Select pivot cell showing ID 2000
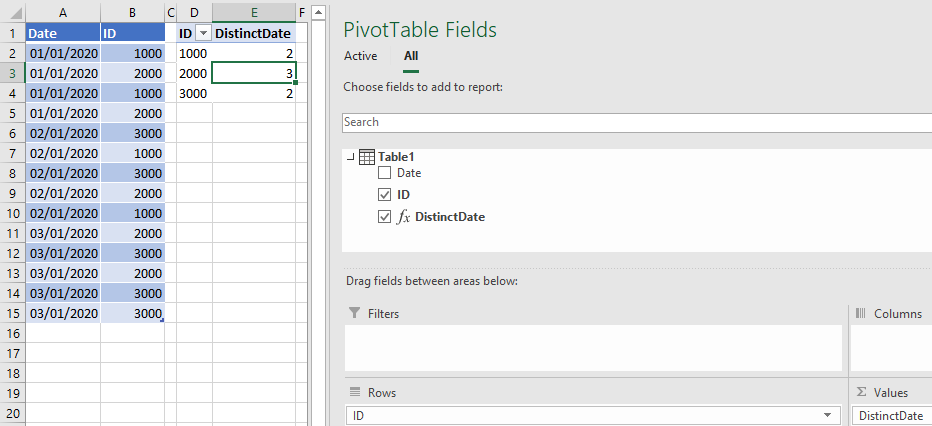 [194, 74]
